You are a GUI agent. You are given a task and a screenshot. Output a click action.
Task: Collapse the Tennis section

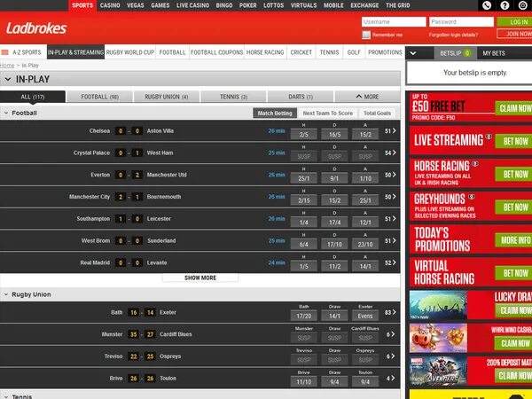pyautogui.click(x=6, y=396)
